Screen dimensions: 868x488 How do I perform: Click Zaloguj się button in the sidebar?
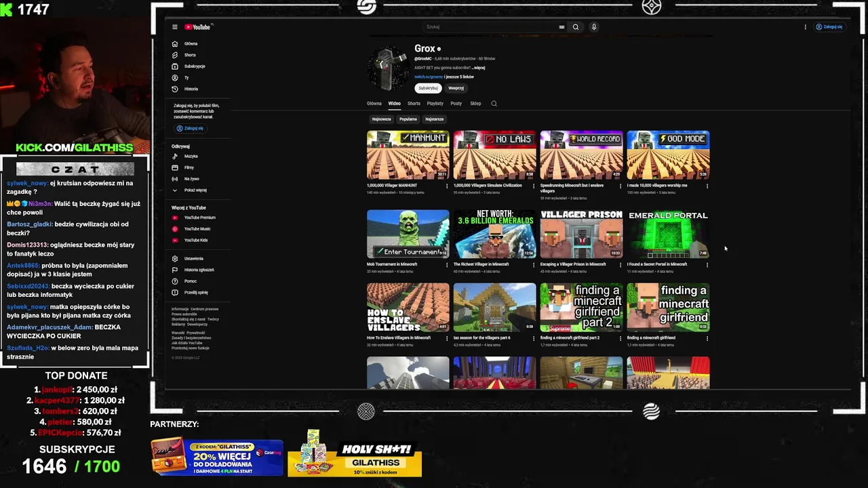[x=190, y=128]
